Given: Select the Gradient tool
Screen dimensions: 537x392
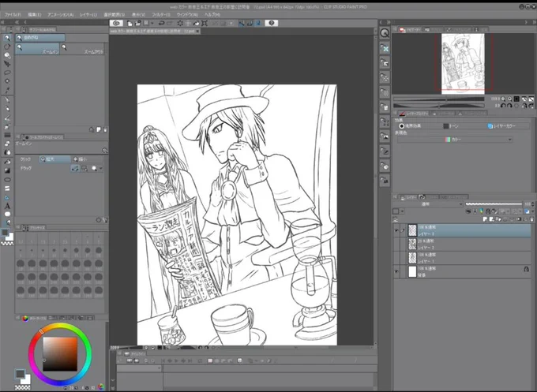Looking at the screenshot, I should point(7,170).
